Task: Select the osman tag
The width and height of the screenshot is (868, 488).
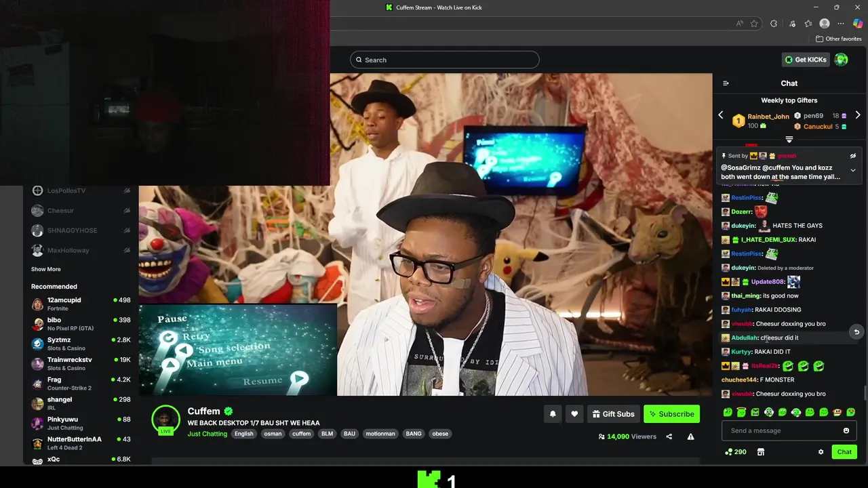Action: pos(273,434)
